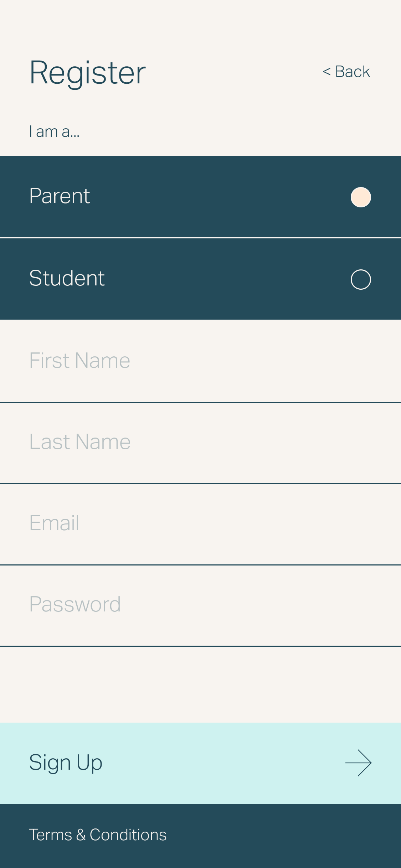Click the "I am a..." label
Viewport: 401px width, 868px height.
click(x=54, y=132)
